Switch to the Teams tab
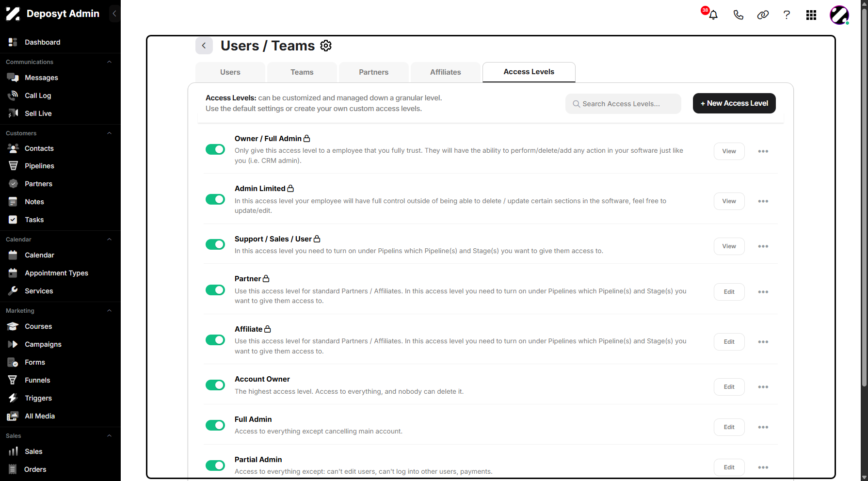The width and height of the screenshot is (868, 481). point(302,72)
